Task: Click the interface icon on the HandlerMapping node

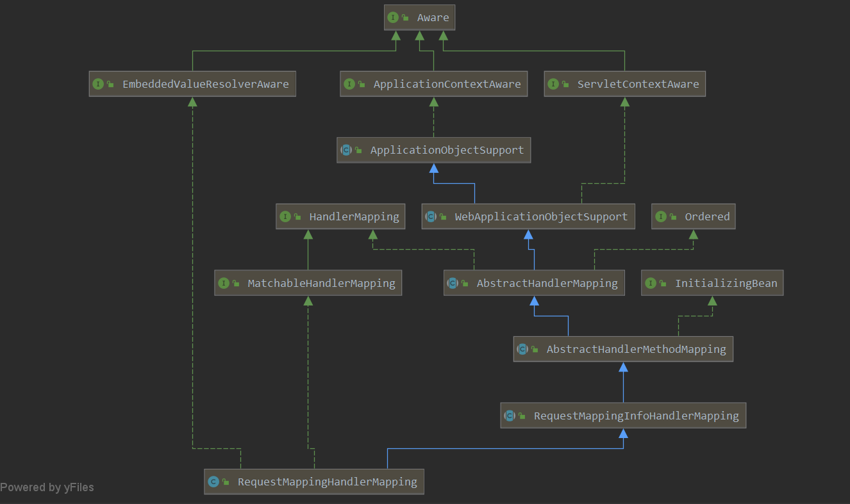Action: [x=285, y=216]
